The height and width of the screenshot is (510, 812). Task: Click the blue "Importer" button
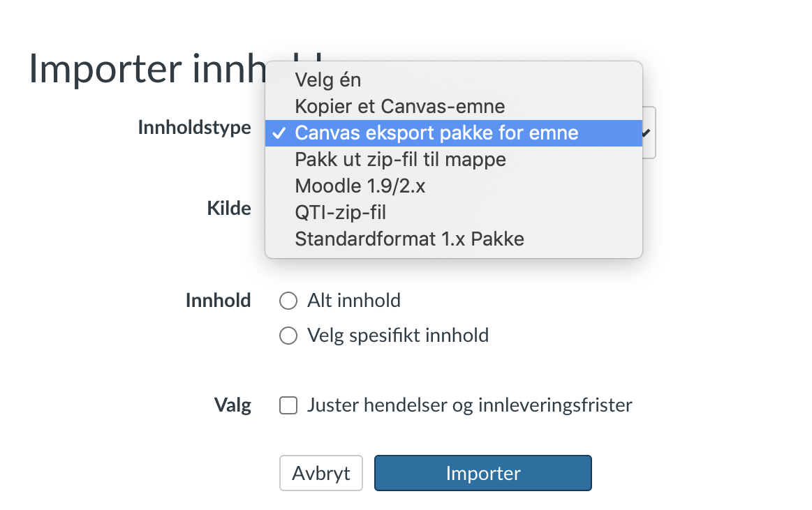(483, 473)
